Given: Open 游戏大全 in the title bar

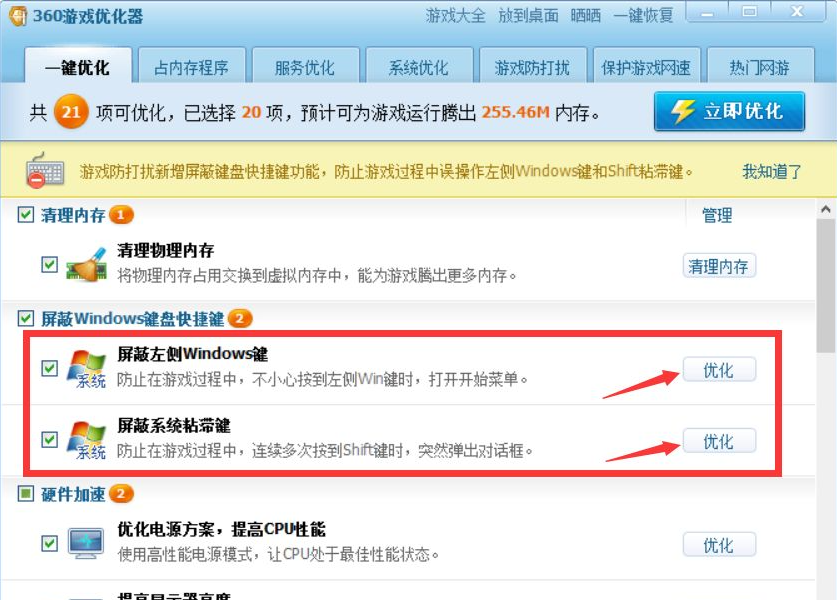Looking at the screenshot, I should tap(455, 15).
